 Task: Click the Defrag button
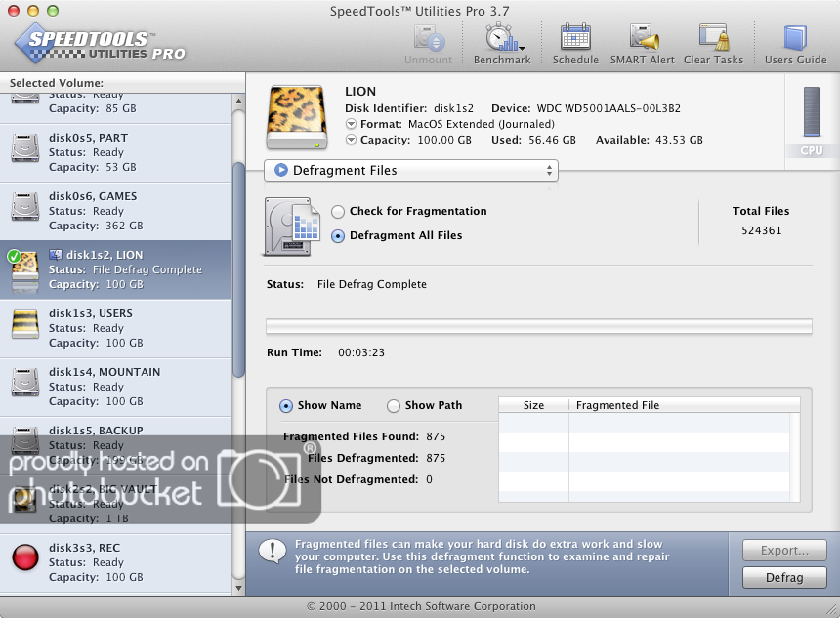pos(784,577)
